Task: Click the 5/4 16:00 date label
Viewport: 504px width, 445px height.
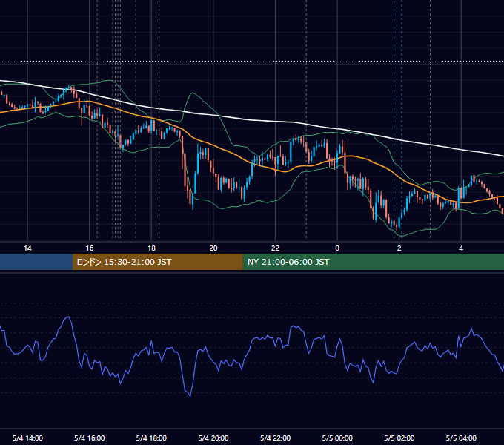Action: tap(90, 438)
